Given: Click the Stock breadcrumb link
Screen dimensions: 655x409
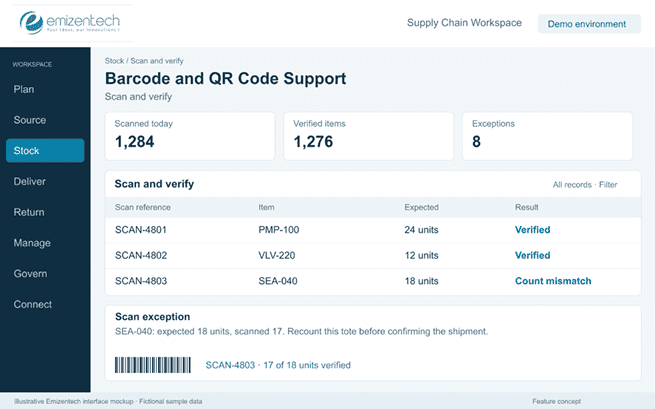Looking at the screenshot, I should tap(114, 61).
